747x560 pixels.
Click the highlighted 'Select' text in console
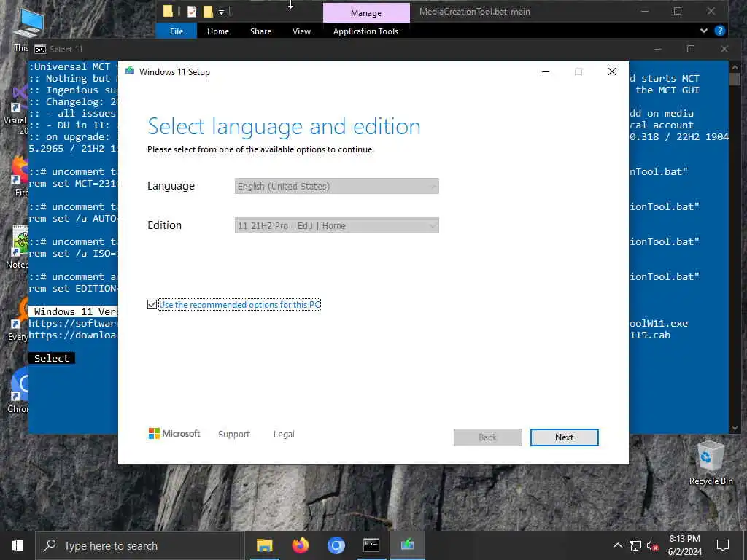(52, 358)
